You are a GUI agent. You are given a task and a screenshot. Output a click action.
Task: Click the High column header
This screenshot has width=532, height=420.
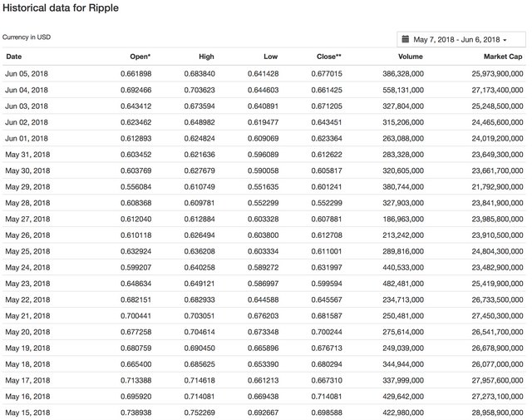[x=206, y=57]
